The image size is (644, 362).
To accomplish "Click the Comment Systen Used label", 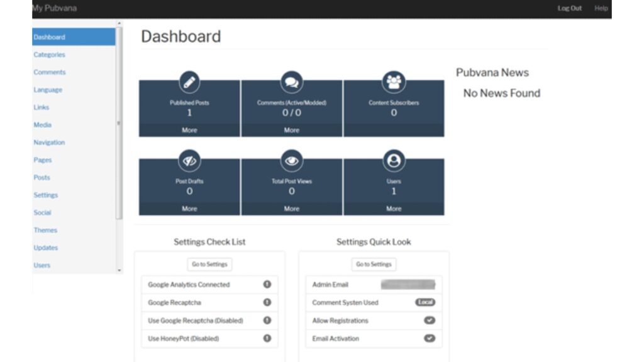I will (x=345, y=302).
